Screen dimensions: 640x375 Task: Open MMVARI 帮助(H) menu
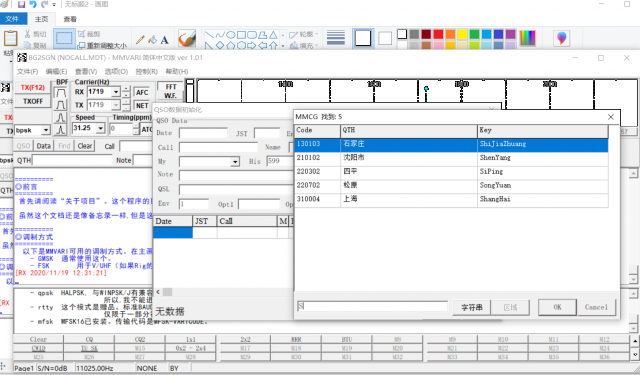[177, 71]
